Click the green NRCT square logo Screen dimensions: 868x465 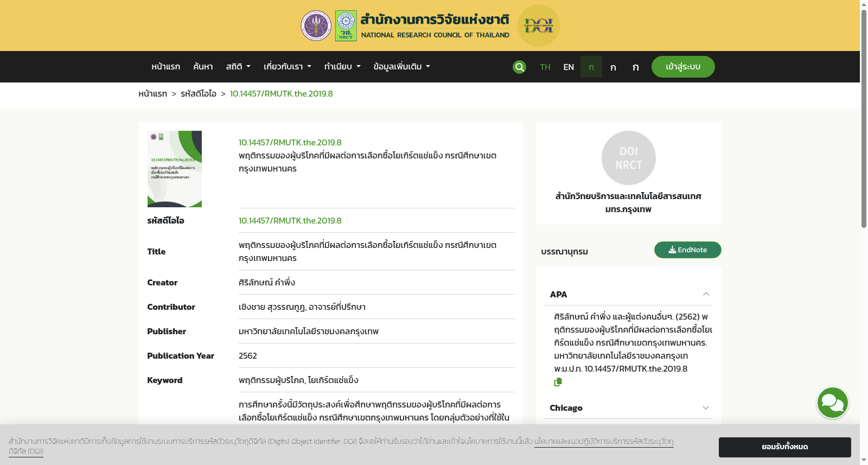(x=346, y=26)
